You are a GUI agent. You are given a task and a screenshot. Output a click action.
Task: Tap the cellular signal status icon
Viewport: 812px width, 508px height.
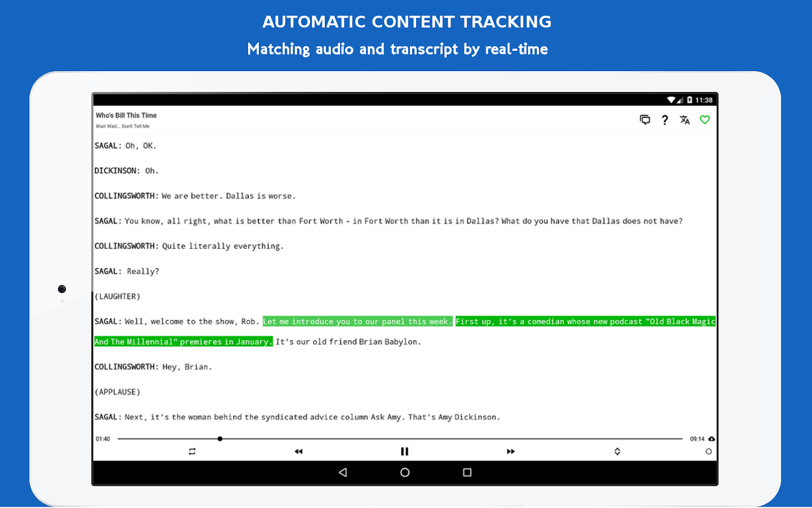pyautogui.click(x=681, y=100)
